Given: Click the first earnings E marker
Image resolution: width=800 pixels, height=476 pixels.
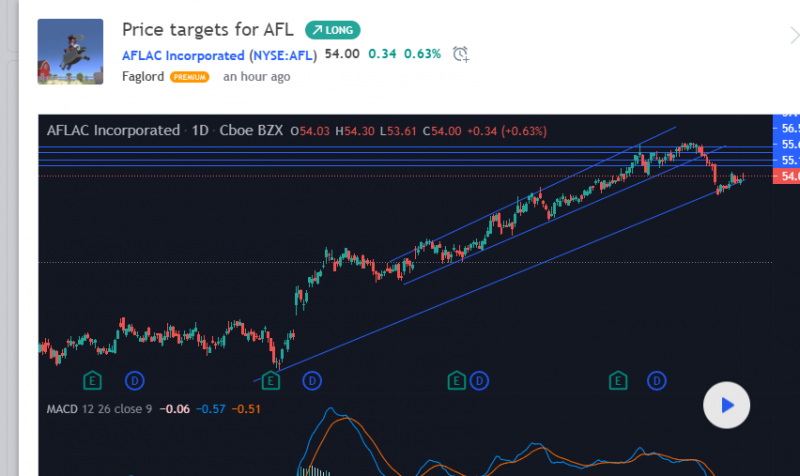Looking at the screenshot, I should [x=93, y=380].
